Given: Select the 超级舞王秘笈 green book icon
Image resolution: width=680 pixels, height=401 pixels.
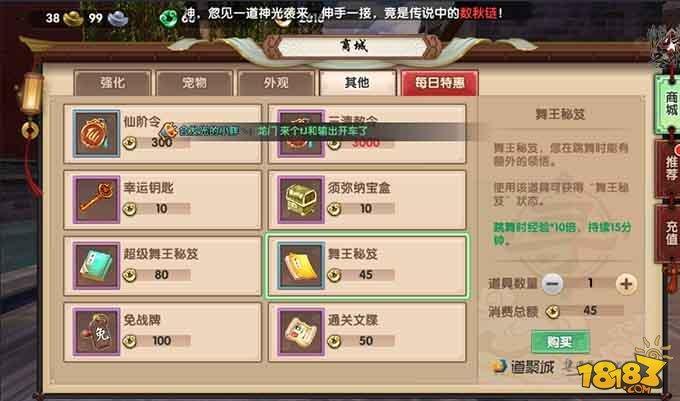Looking at the screenshot, I should coord(96,265).
